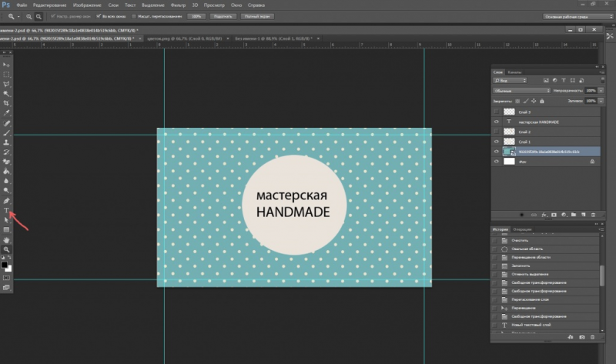This screenshot has width=616, height=364.
Task: Lock all using the padlock icon
Action: [542, 100]
